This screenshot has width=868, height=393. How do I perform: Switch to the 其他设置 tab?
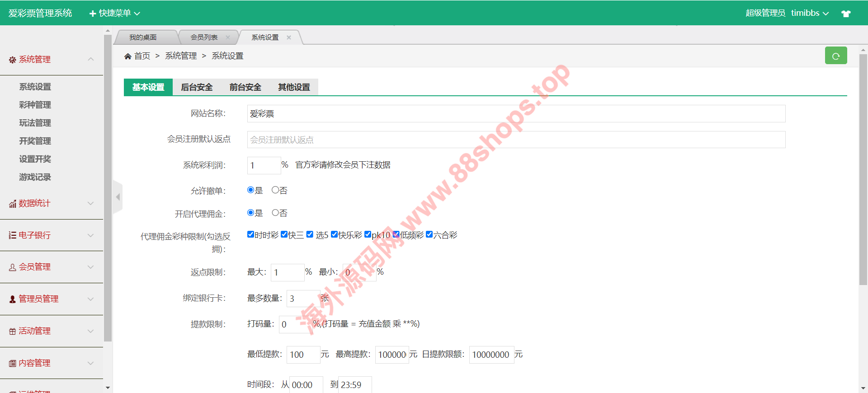pos(294,87)
